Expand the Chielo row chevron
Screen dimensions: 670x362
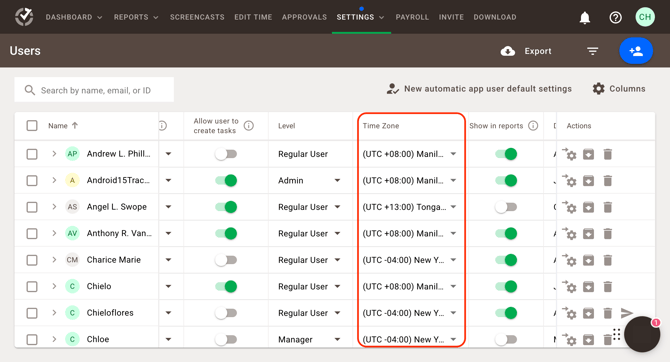pos(54,286)
